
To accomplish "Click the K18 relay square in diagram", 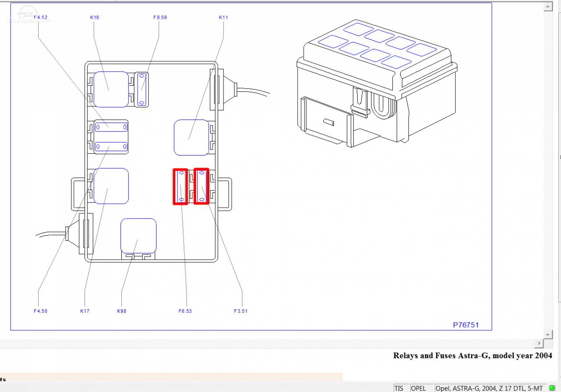I will [x=111, y=89].
